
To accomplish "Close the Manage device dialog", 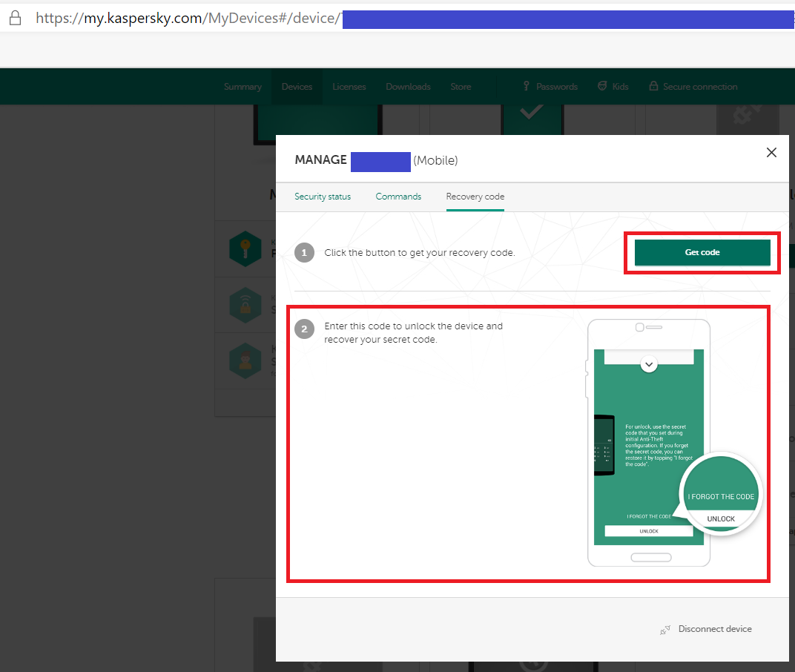I will tap(771, 153).
